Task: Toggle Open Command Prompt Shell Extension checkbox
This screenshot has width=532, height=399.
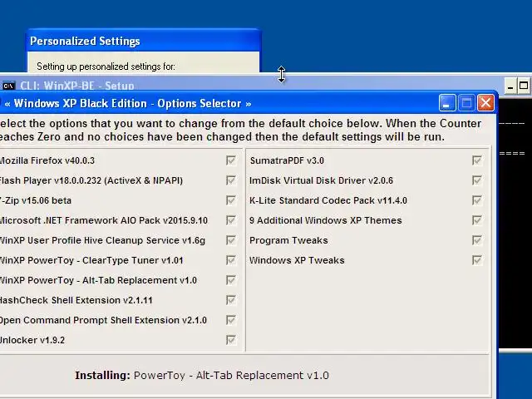Action: click(231, 320)
